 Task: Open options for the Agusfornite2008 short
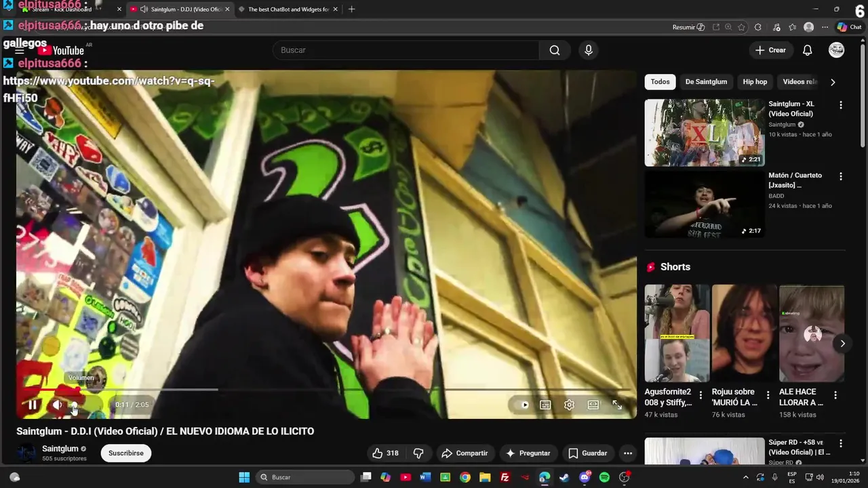click(701, 395)
